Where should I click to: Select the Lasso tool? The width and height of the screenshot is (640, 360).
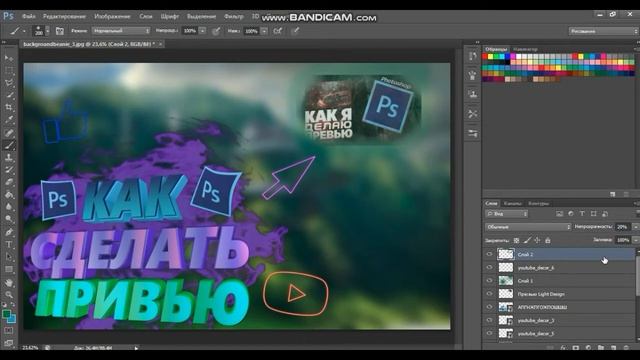(9, 83)
